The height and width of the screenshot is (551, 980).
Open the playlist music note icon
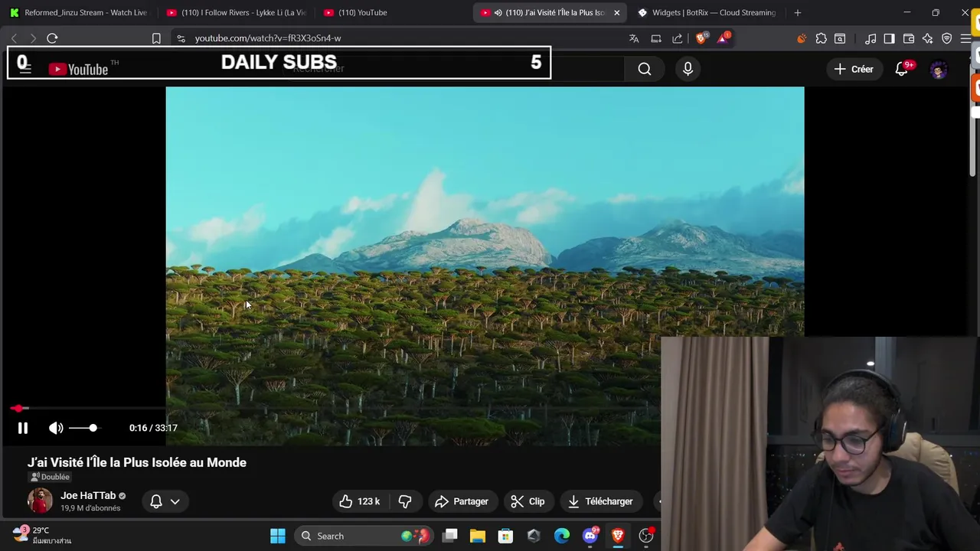point(871,38)
